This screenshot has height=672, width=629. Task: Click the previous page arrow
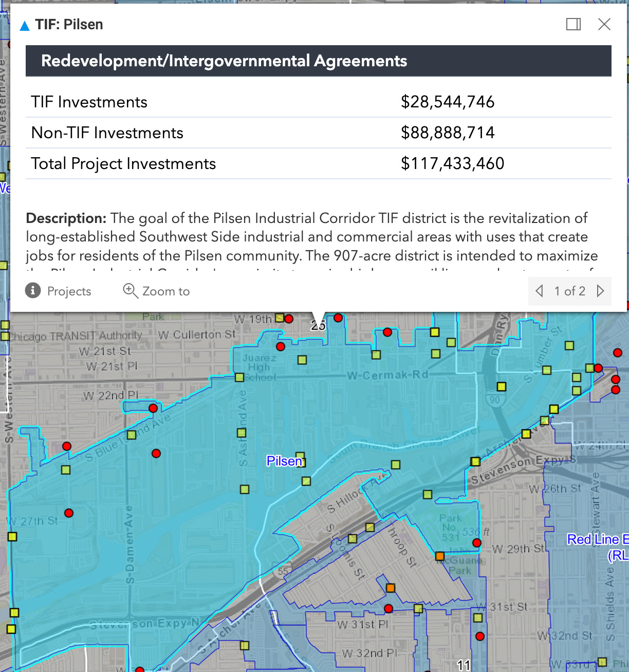539,291
